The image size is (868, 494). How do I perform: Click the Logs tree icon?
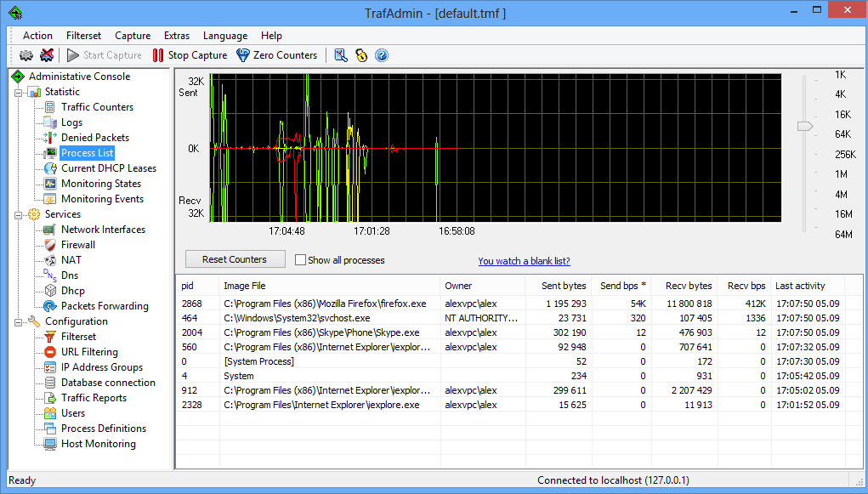click(50, 122)
